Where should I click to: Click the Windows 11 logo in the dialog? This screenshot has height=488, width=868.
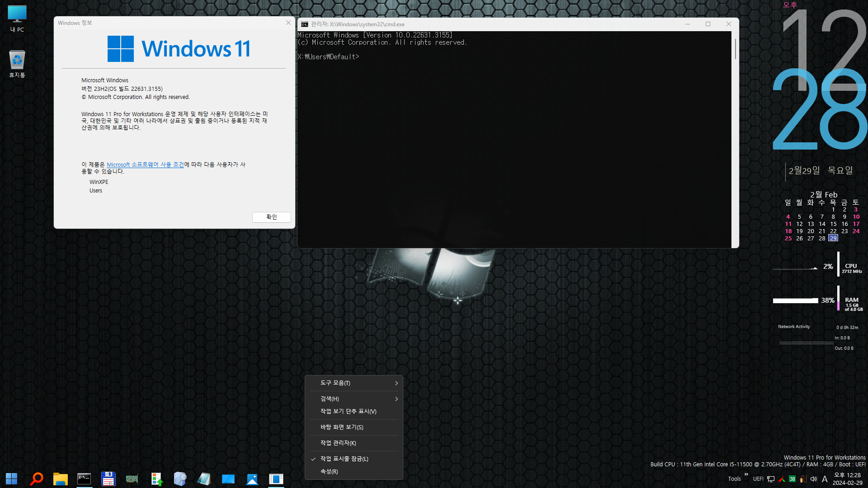[x=179, y=49]
